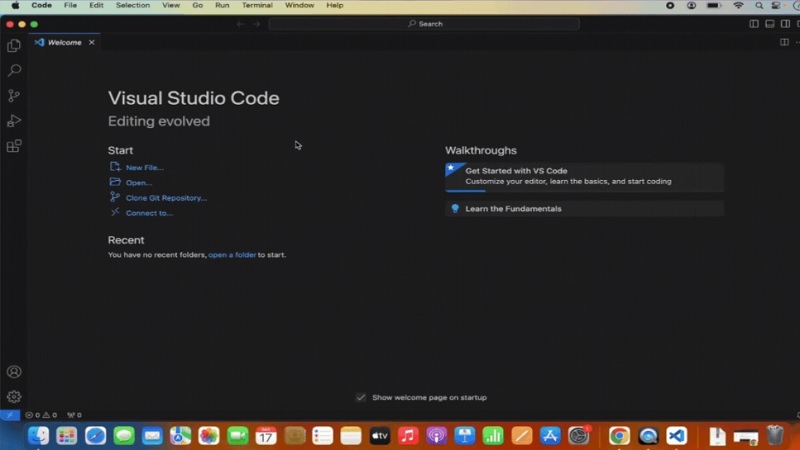Open Safari from the Dock
The height and width of the screenshot is (450, 800).
tap(95, 436)
